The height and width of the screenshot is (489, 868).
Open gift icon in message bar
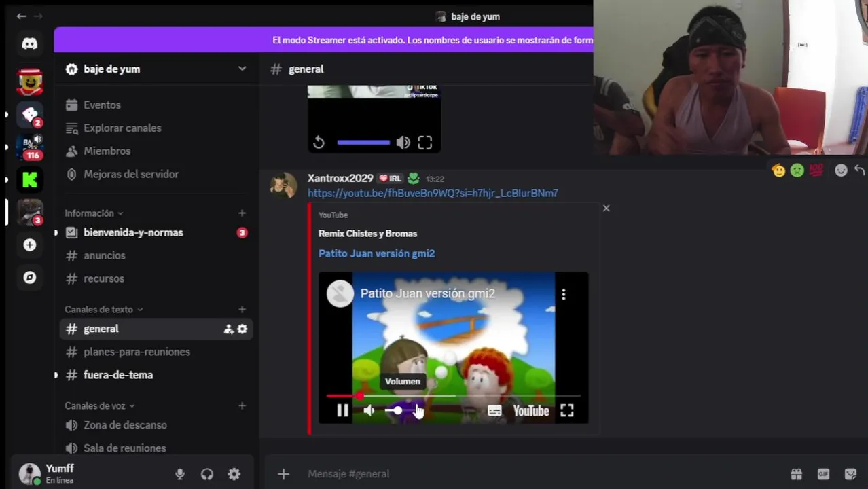pyautogui.click(x=796, y=474)
